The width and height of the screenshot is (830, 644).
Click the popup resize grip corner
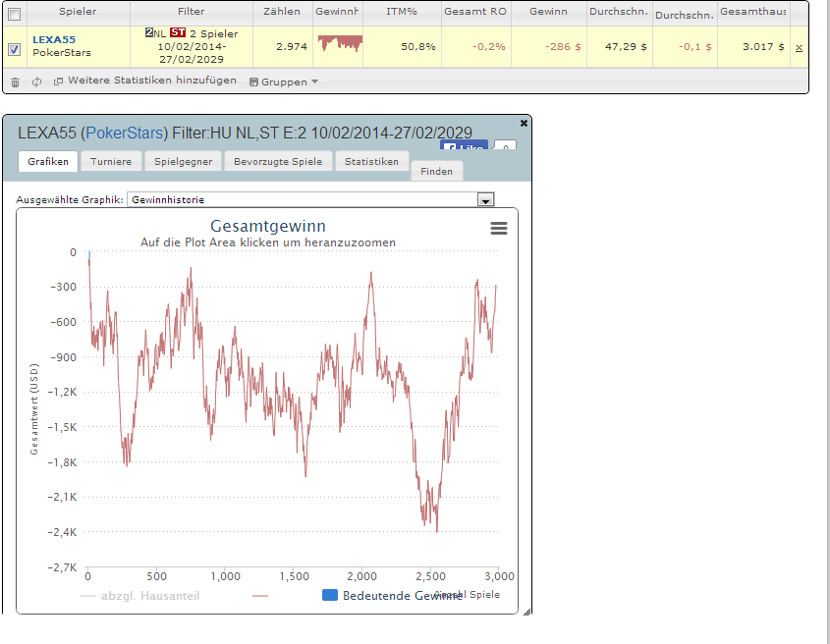[x=526, y=612]
